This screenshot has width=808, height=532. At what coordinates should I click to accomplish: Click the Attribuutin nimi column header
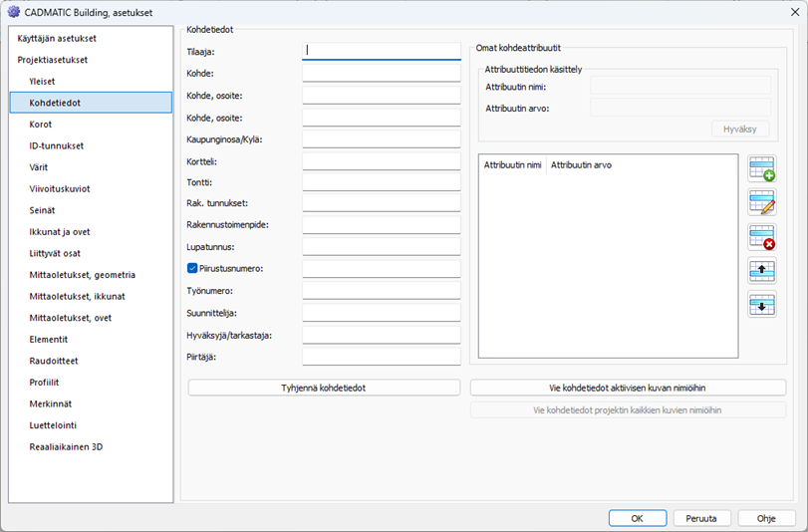tap(512, 164)
